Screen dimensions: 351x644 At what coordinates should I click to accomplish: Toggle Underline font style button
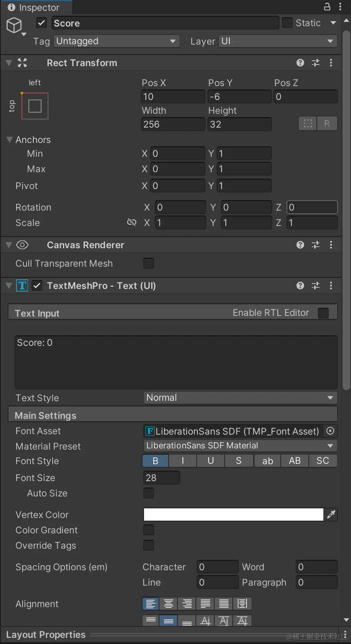point(210,461)
